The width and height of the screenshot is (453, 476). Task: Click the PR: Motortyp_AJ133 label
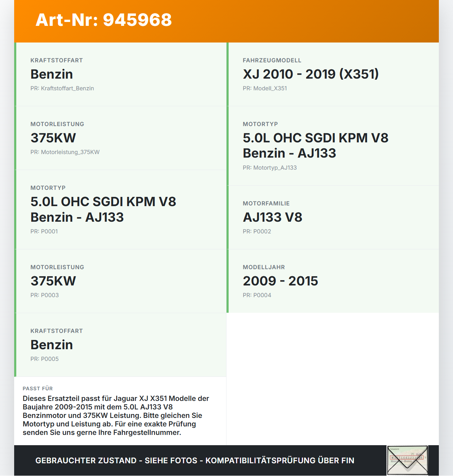point(270,168)
